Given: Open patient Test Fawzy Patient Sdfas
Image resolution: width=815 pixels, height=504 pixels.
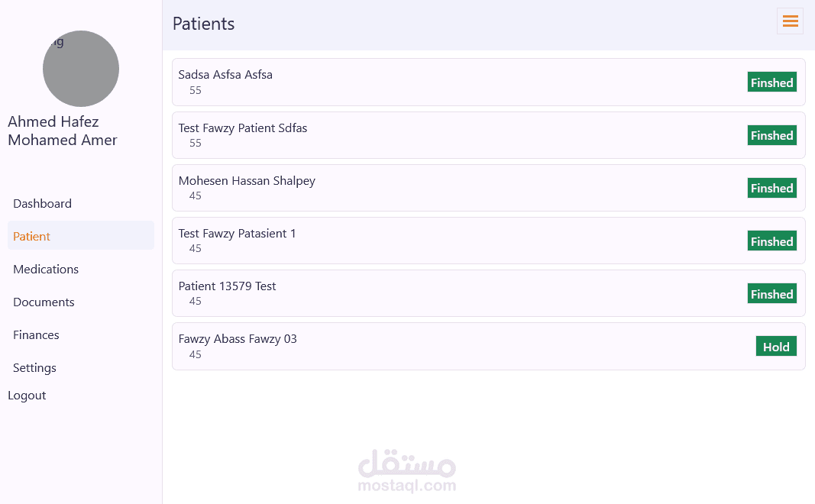Looking at the screenshot, I should 243,128.
